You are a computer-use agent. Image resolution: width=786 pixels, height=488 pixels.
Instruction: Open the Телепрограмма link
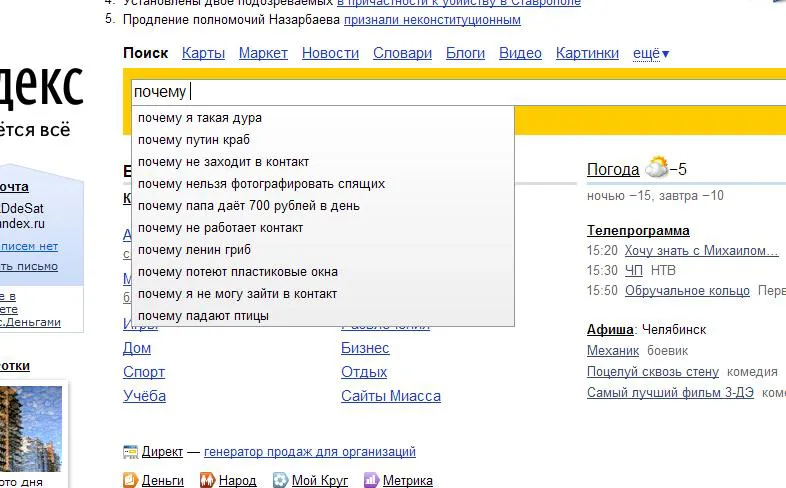click(x=638, y=230)
